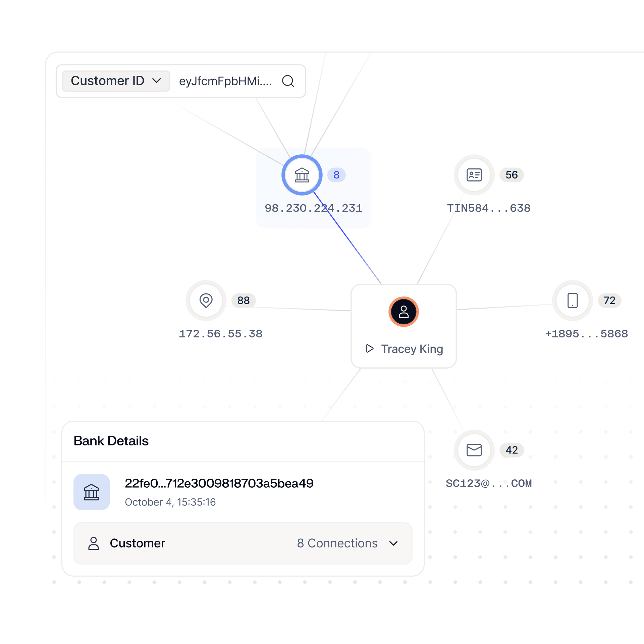The width and height of the screenshot is (644, 644).
Task: Click the bank icon in Bank Details
Action: pyautogui.click(x=92, y=492)
